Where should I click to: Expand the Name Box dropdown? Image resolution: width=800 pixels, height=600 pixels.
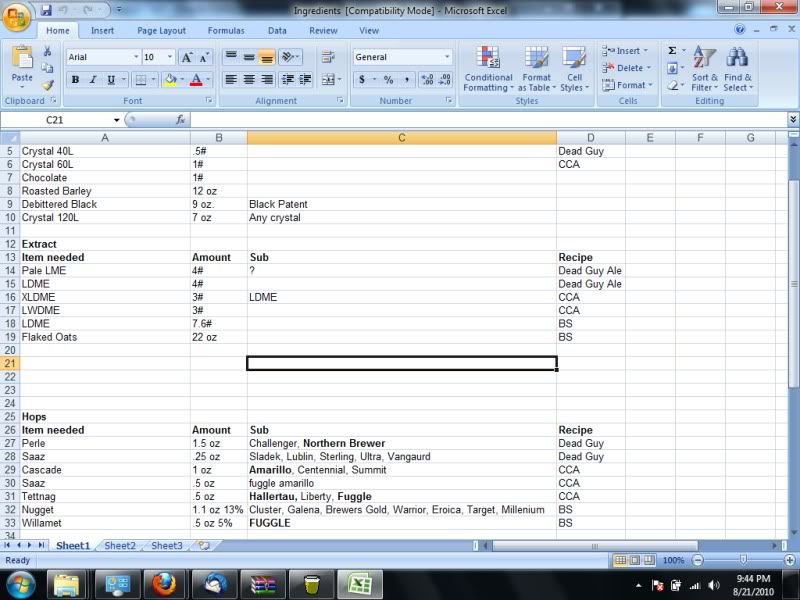pyautogui.click(x=117, y=120)
